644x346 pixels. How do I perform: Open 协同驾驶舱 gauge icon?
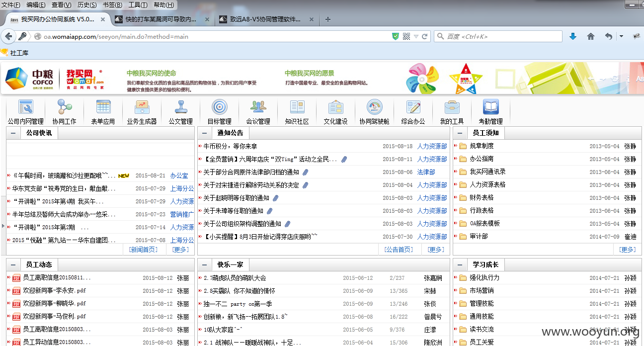click(x=374, y=107)
